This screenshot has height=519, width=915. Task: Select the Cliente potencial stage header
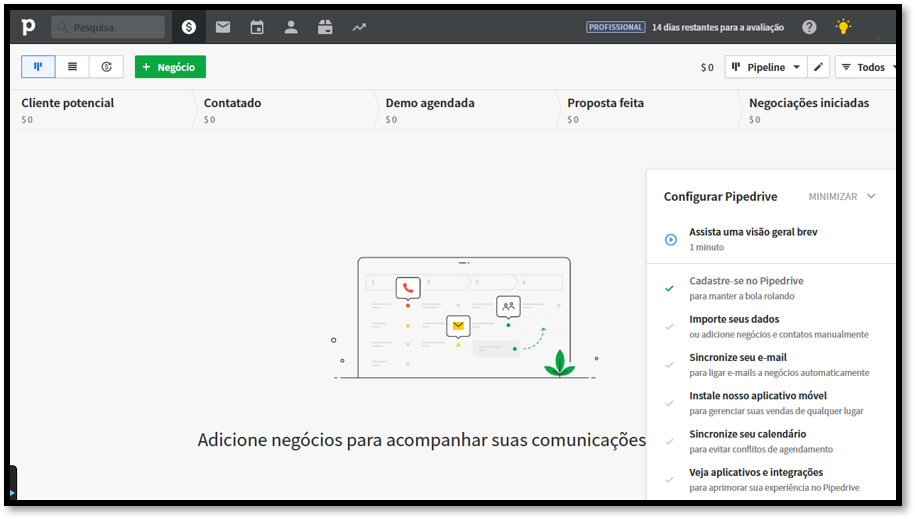point(68,103)
